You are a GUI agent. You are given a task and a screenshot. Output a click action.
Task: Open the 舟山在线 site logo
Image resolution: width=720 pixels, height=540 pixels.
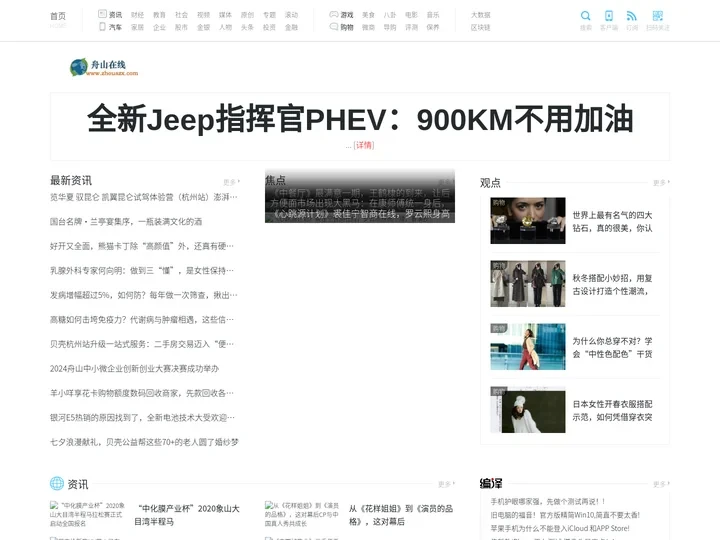click(104, 68)
